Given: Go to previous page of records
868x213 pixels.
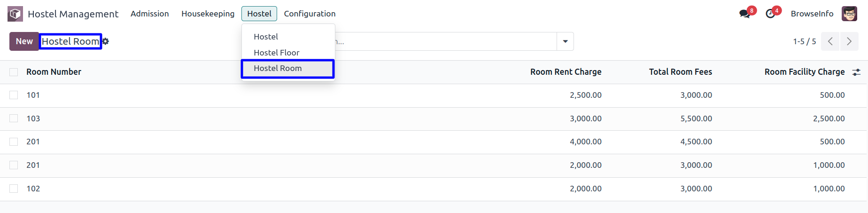Looking at the screenshot, I should point(830,41).
